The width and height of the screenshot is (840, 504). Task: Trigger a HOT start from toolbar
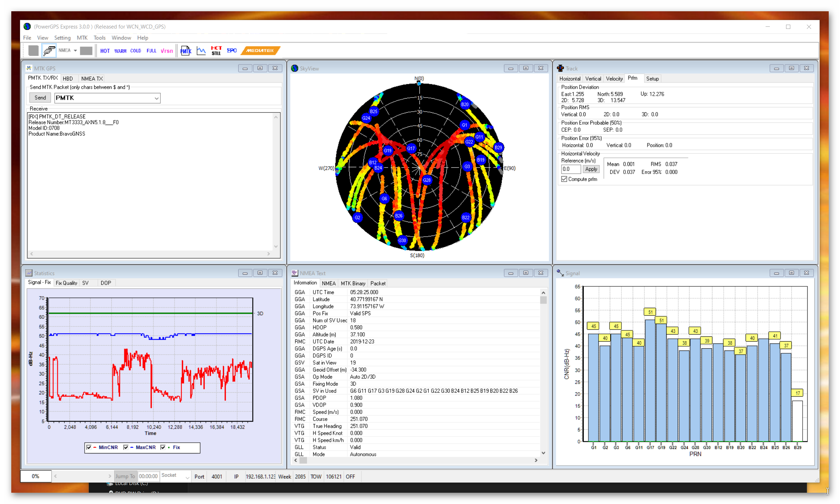point(105,51)
